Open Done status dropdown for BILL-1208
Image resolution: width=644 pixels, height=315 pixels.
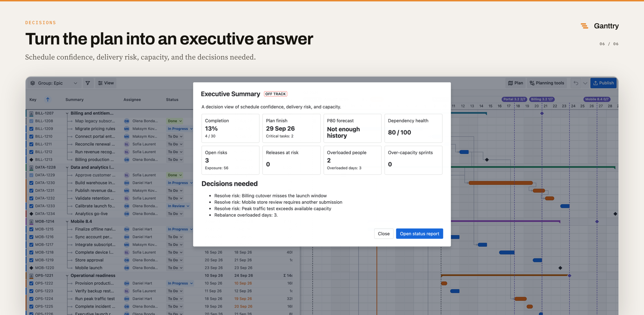click(x=175, y=121)
